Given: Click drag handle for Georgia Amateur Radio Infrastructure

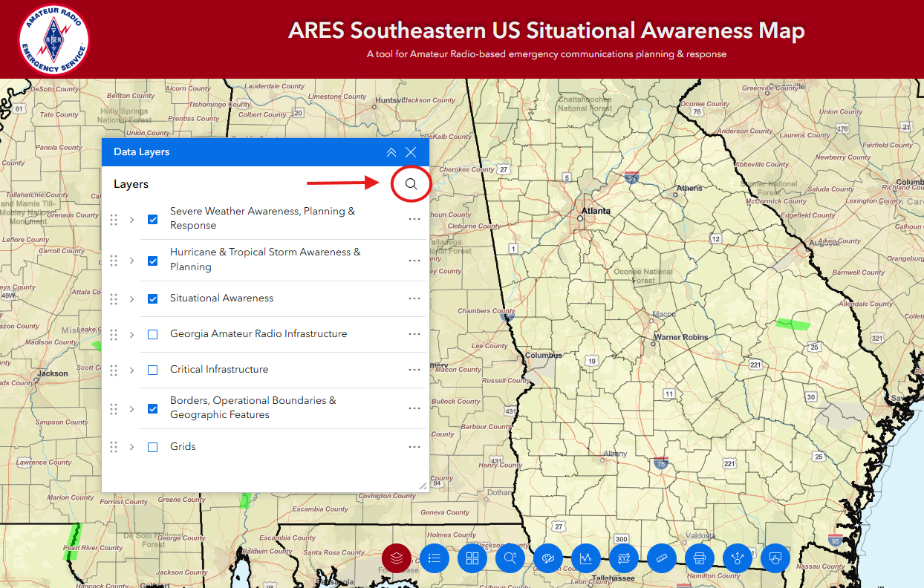Looking at the screenshot, I should click(114, 335).
